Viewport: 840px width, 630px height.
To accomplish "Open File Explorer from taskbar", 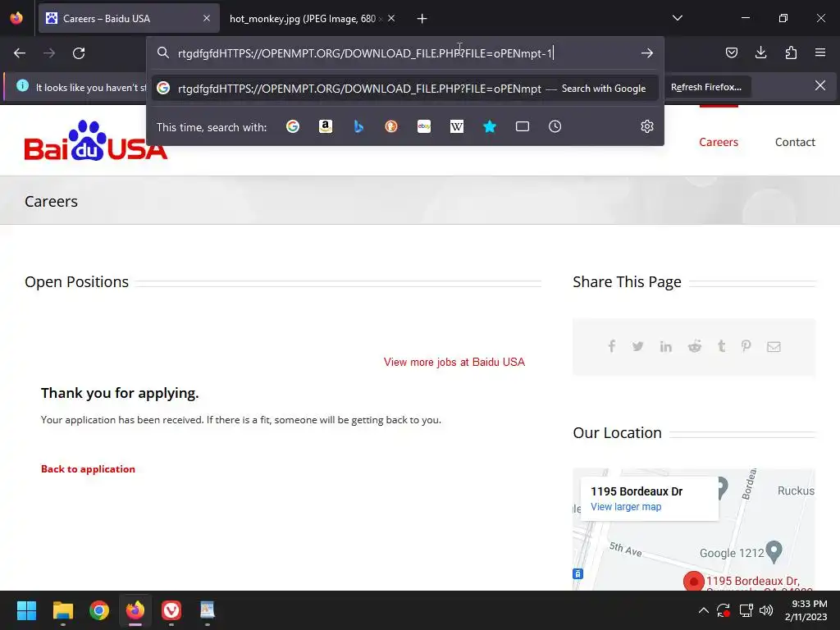I will (x=62, y=610).
